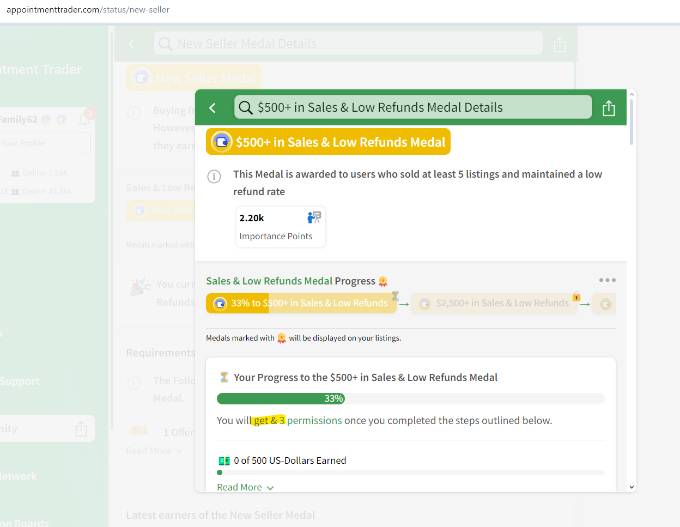Click the info icon beside the medal description

[214, 176]
